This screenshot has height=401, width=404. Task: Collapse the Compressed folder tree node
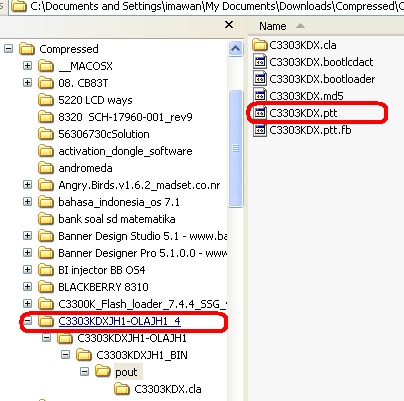(x=9, y=49)
